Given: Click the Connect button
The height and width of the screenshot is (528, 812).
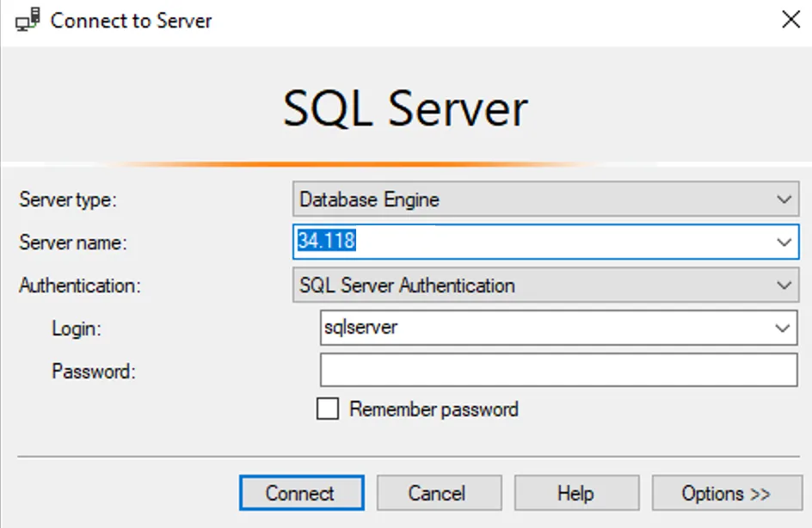Looking at the screenshot, I should [301, 493].
